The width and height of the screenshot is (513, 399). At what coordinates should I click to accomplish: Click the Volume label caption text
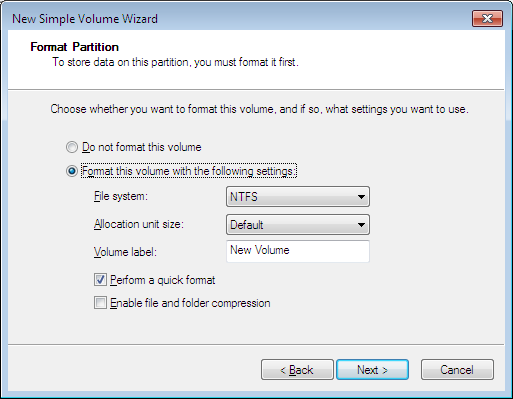[125, 252]
